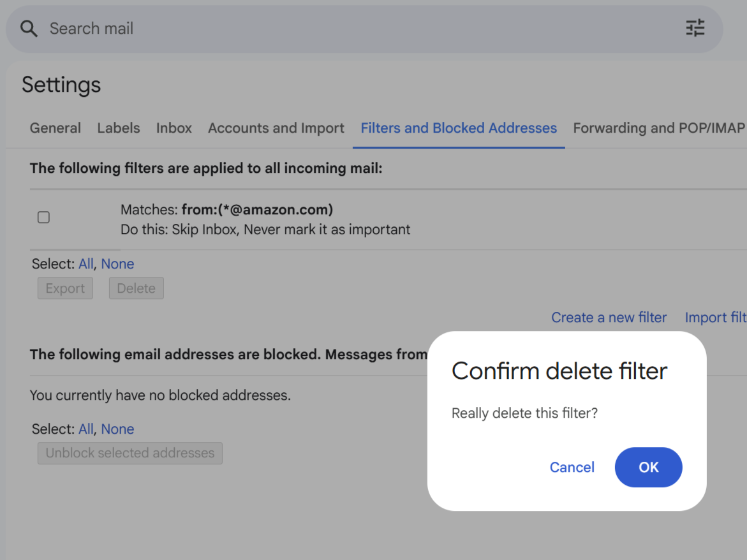747x560 pixels.
Task: Open Accounts and Import tab
Action: (276, 128)
